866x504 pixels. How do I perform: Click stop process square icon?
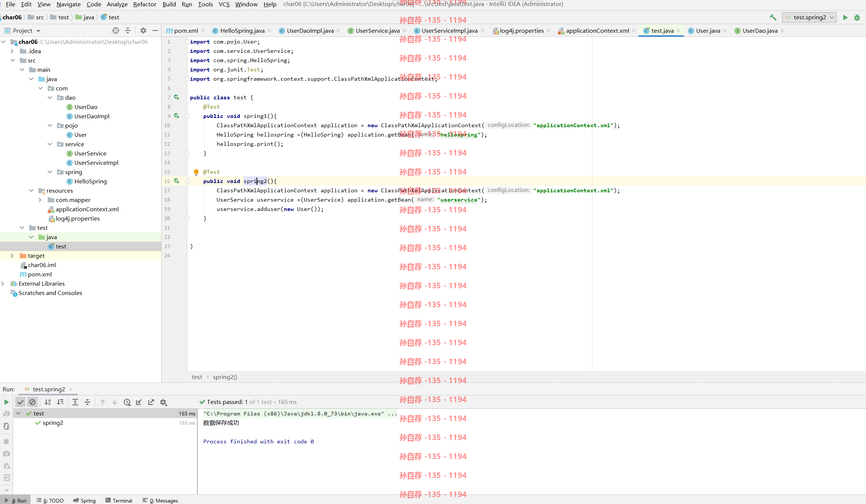6,442
